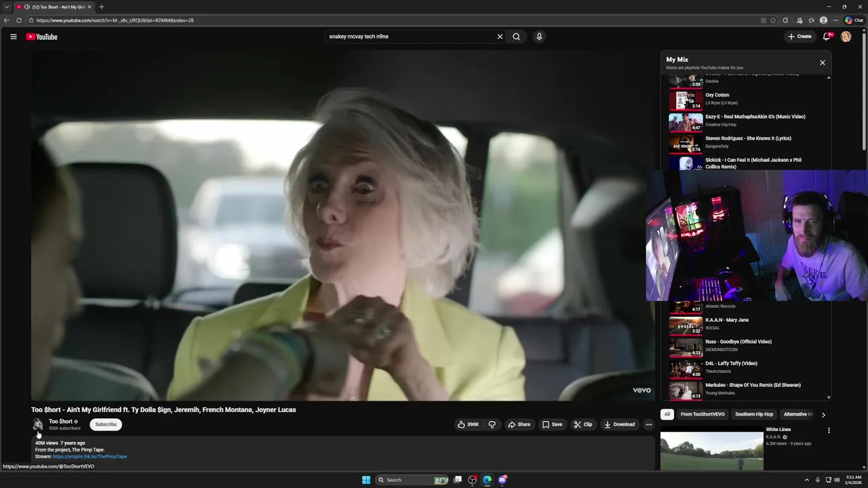Open browser extensions icon
The image size is (868, 488).
click(x=785, y=20)
